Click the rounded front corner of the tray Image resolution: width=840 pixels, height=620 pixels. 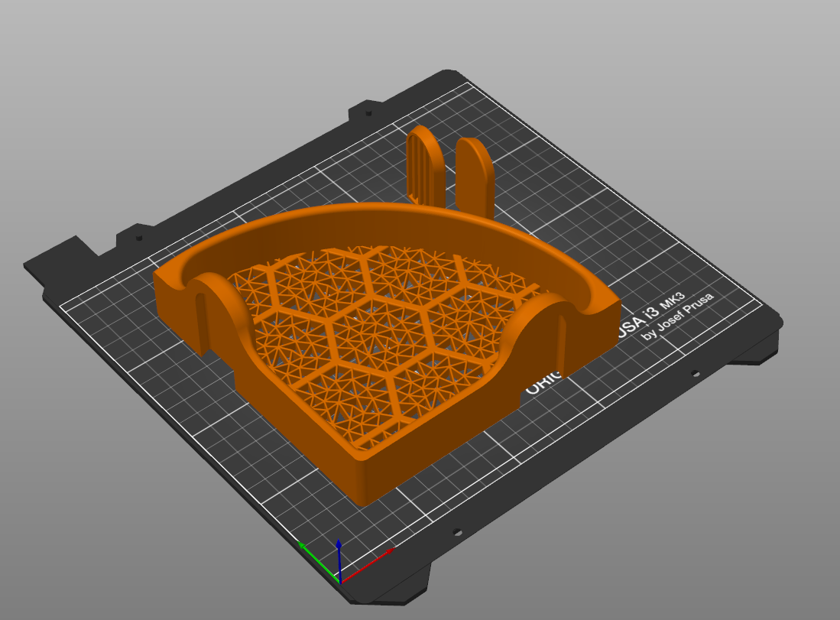[365, 482]
